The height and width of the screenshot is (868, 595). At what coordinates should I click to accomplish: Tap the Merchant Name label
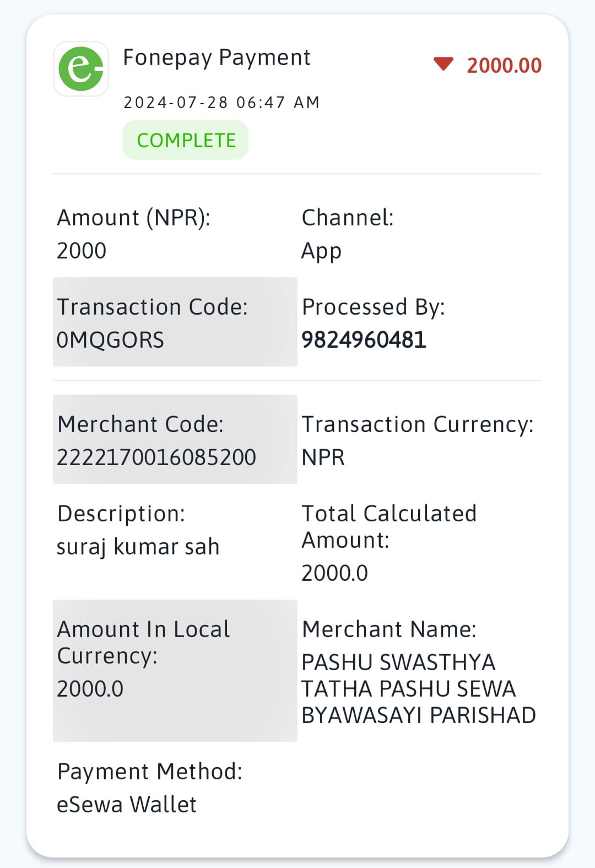[389, 629]
